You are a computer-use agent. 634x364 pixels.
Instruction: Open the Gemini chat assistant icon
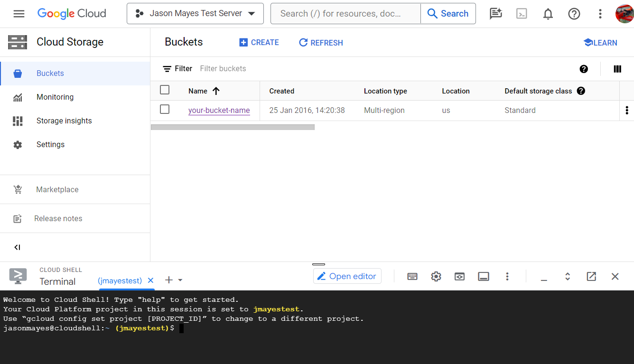pyautogui.click(x=495, y=13)
